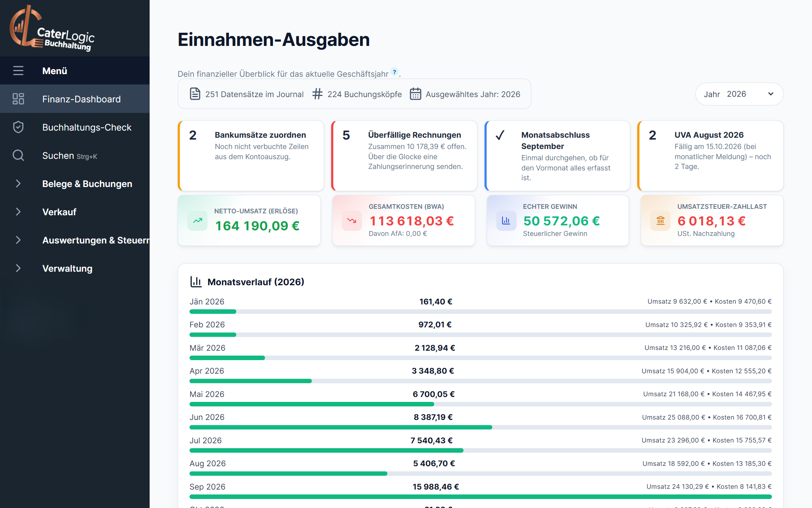Click the calendar icon beside Ausgewähltes Jahr

coord(415,94)
